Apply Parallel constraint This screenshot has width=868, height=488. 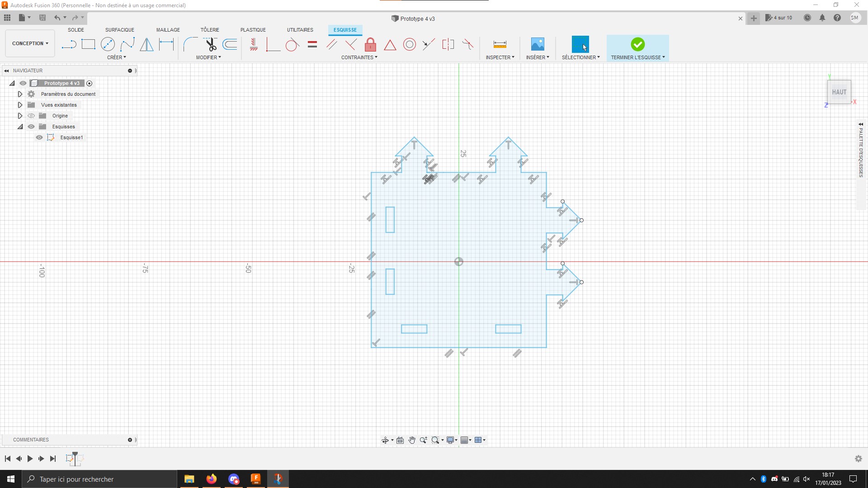pos(331,44)
